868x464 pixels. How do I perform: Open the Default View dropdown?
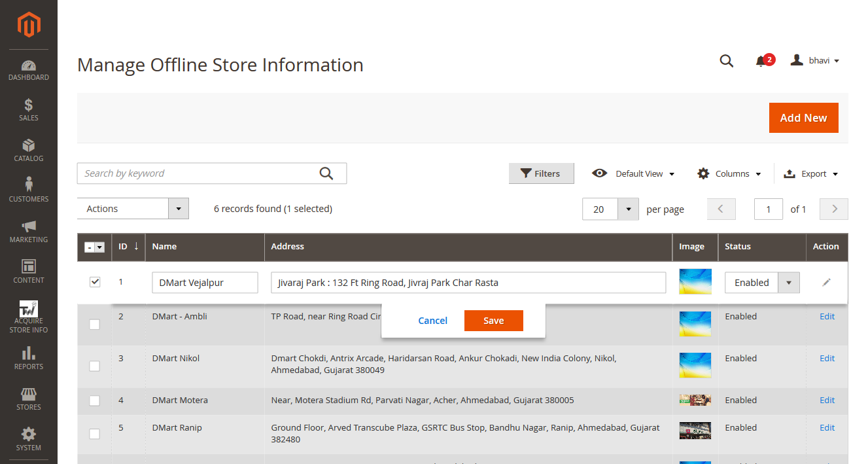click(633, 173)
